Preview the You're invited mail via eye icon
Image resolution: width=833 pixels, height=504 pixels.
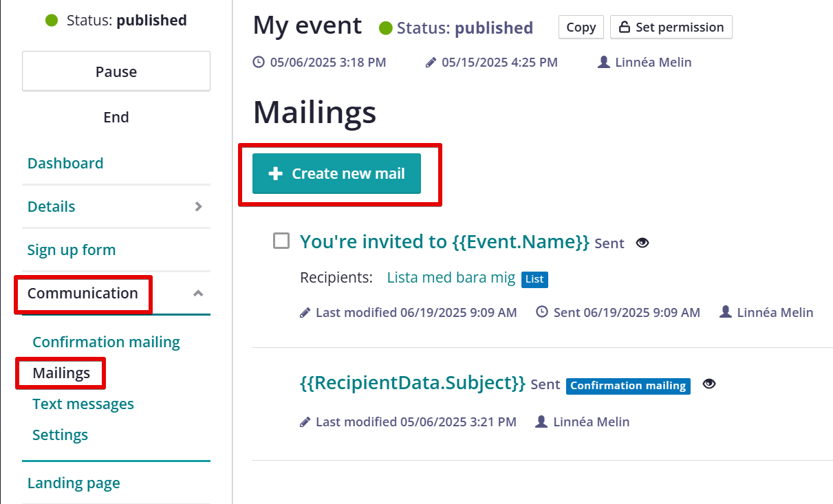click(642, 243)
